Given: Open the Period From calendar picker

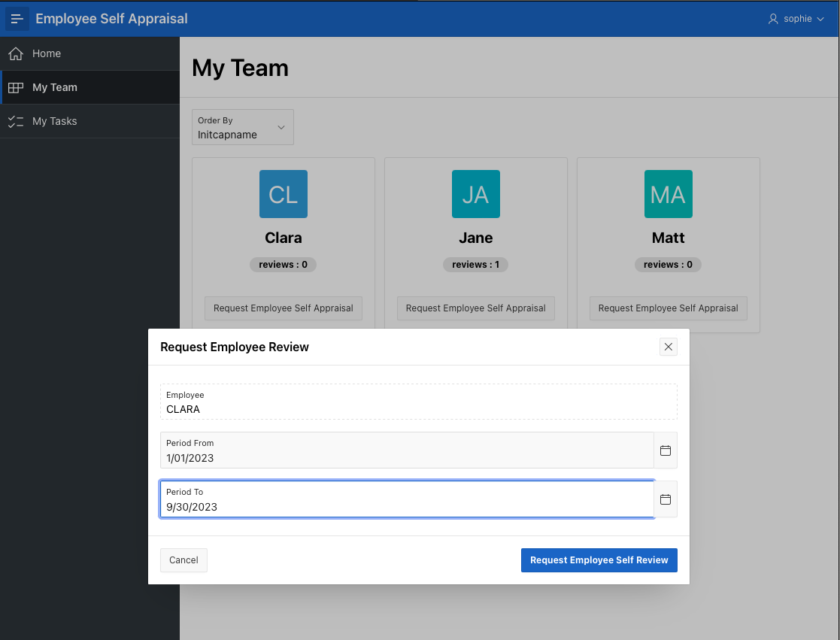Looking at the screenshot, I should click(666, 450).
